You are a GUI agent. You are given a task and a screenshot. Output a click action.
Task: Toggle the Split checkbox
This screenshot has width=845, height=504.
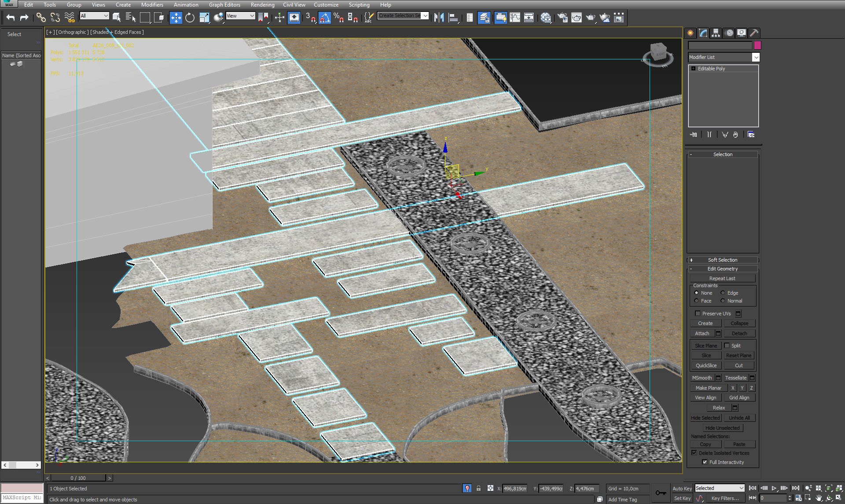(727, 346)
